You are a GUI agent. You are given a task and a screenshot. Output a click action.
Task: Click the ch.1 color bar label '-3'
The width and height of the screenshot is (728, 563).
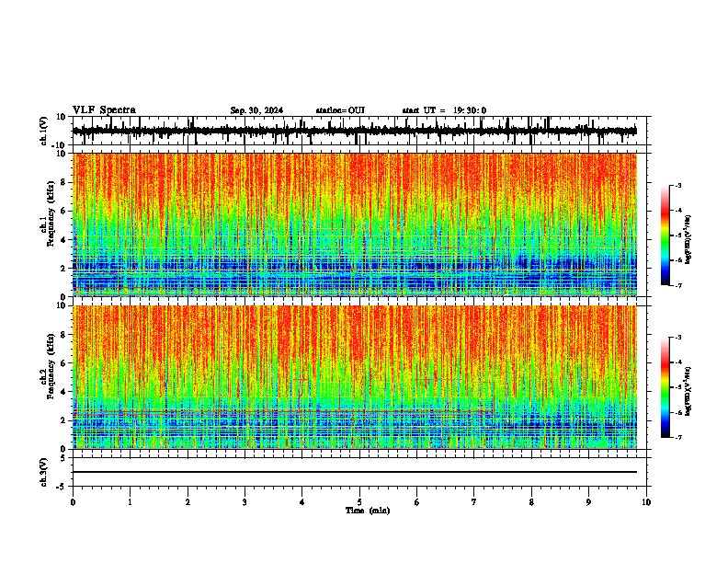coord(677,185)
